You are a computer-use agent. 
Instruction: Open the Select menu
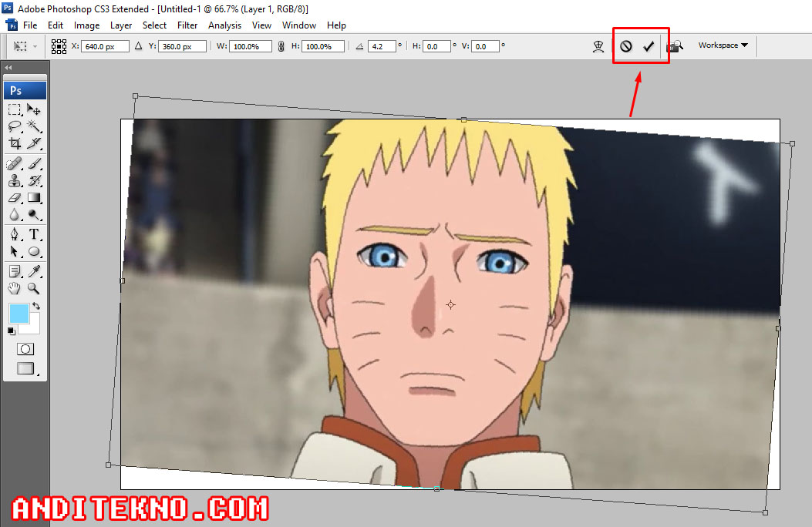154,25
